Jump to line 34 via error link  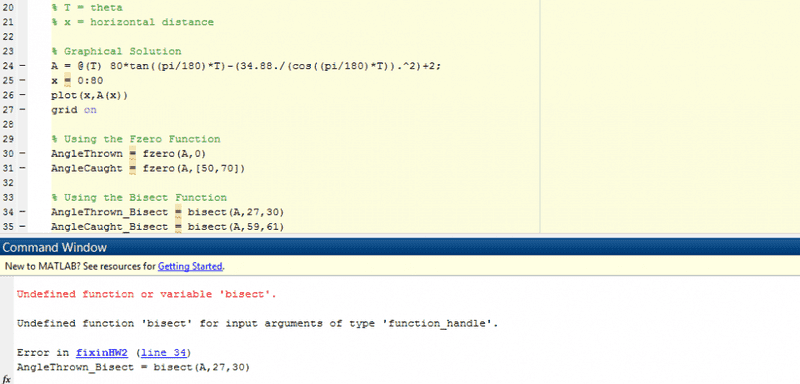coord(163,353)
